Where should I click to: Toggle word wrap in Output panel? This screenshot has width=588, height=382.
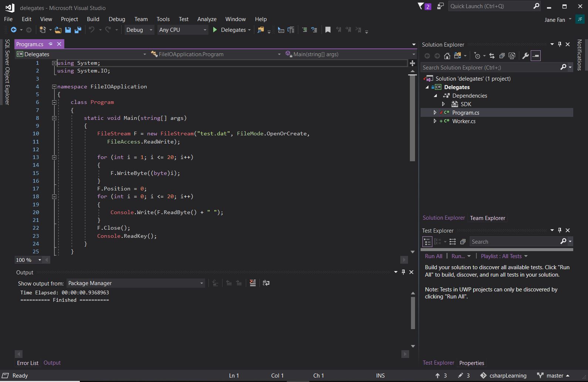coord(266,283)
